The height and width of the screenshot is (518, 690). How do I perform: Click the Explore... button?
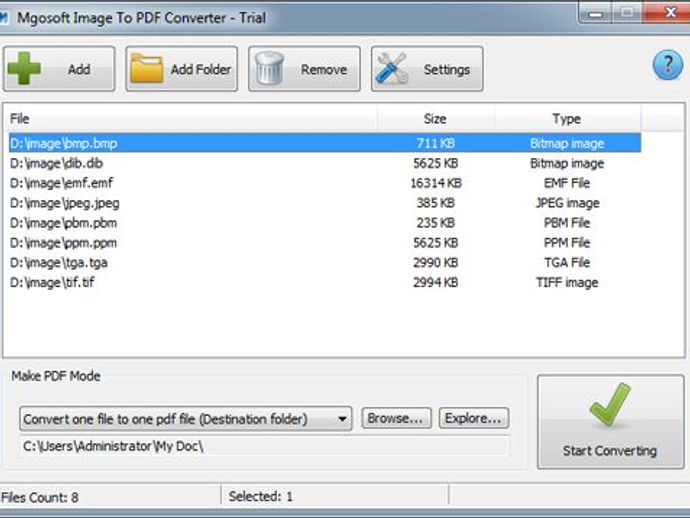pyautogui.click(x=474, y=418)
